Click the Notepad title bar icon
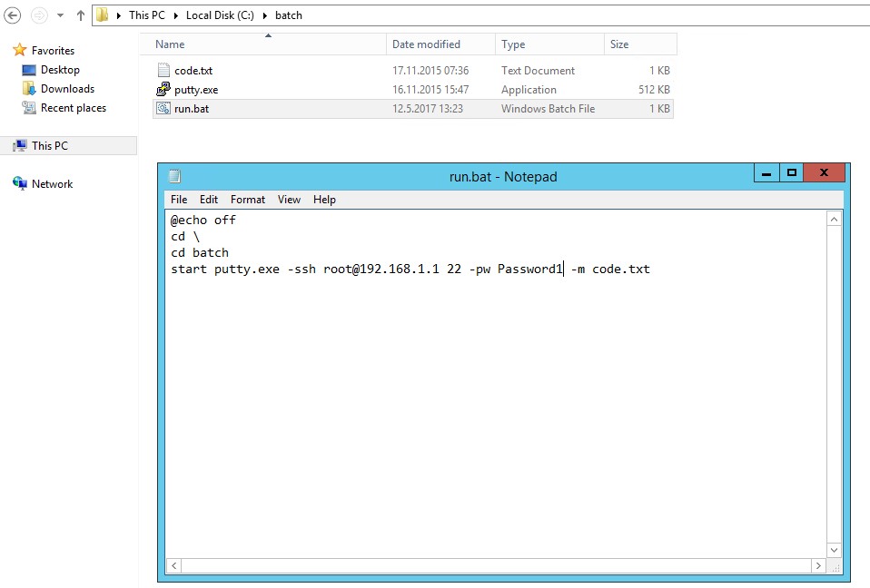The image size is (870, 588). tap(174, 176)
